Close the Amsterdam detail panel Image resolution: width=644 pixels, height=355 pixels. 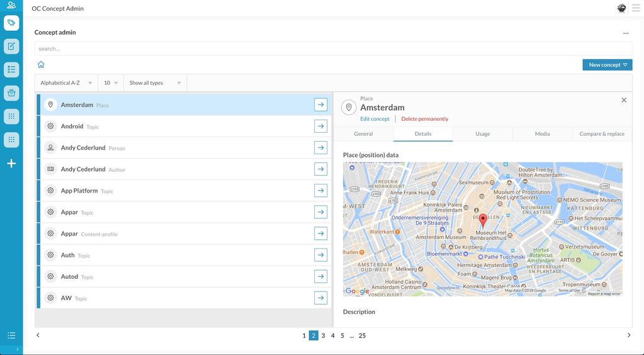pos(624,100)
